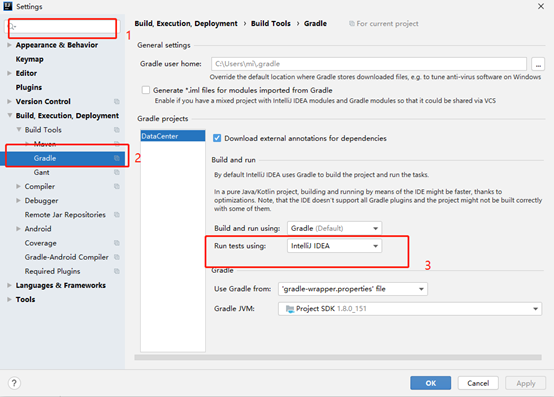Click the icon next to Required Plugins
This screenshot has height=397, width=554.
tap(117, 271)
